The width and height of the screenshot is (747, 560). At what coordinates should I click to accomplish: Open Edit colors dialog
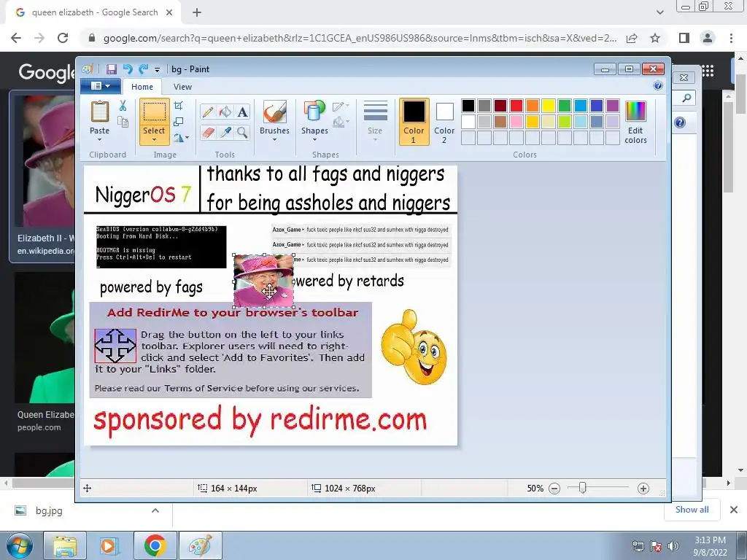(x=635, y=122)
